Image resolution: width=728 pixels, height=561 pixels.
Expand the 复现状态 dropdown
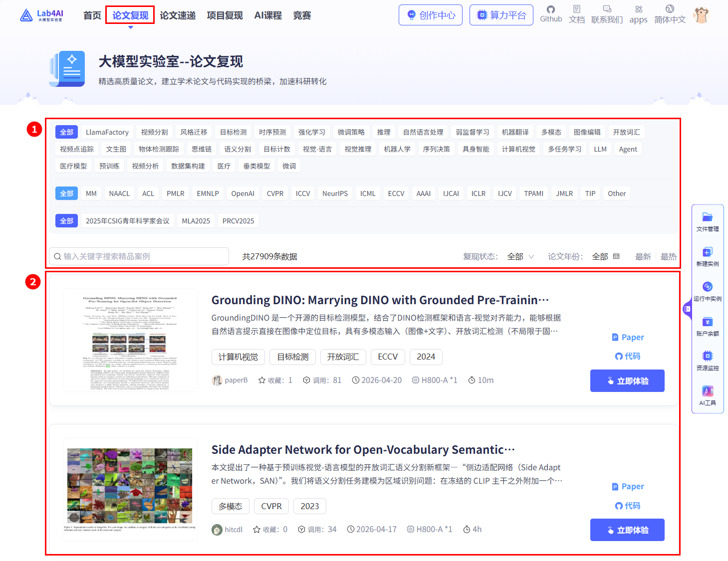(520, 256)
